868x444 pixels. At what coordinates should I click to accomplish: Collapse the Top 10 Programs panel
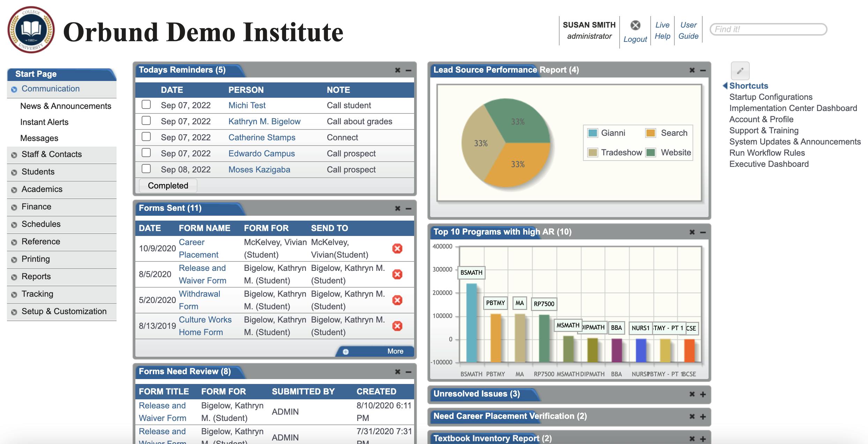pos(703,232)
